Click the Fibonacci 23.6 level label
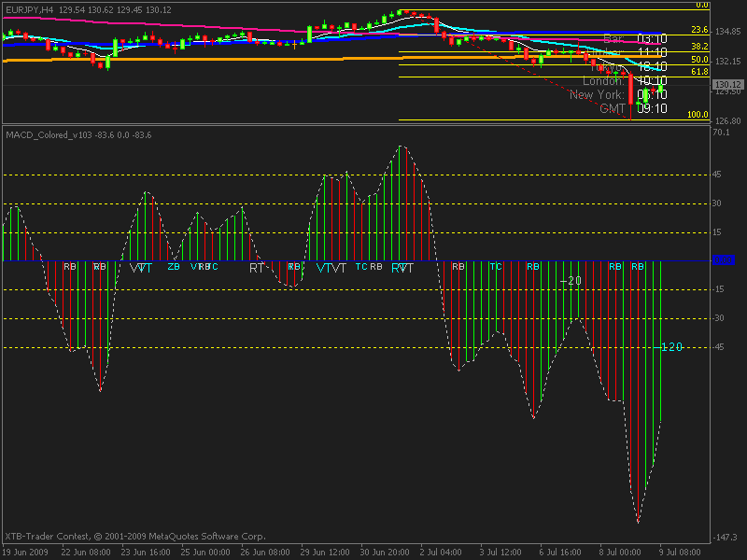Image resolution: width=747 pixels, height=560 pixels. 699,30
